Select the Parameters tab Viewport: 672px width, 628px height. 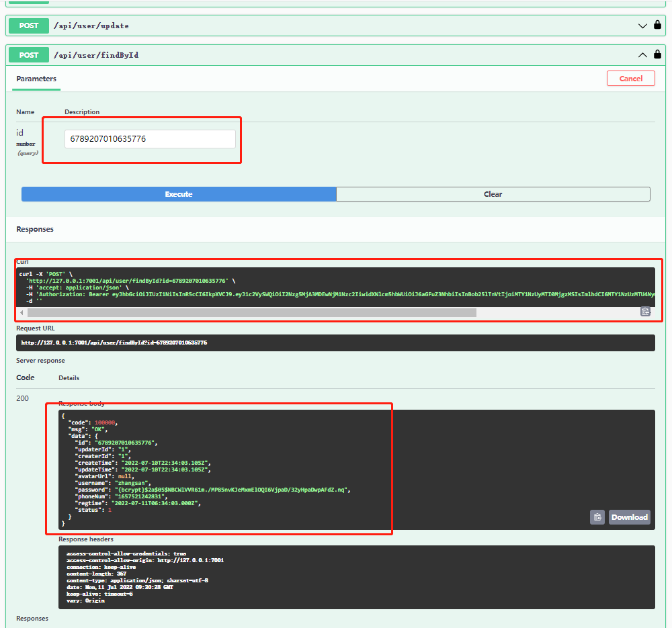coord(36,79)
